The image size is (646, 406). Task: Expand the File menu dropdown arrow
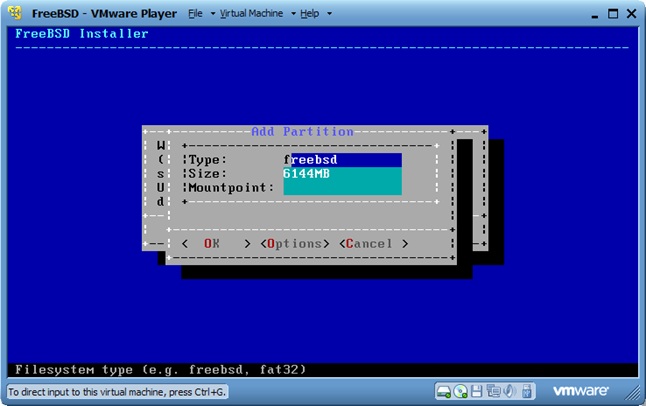pyautogui.click(x=213, y=14)
